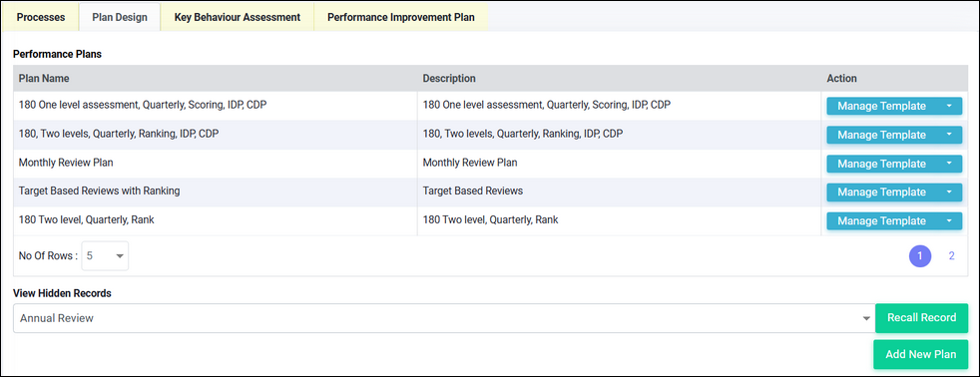The image size is (980, 377).
Task: Expand Manage Template arrow for 180 Two level, Rank
Action: click(x=949, y=221)
